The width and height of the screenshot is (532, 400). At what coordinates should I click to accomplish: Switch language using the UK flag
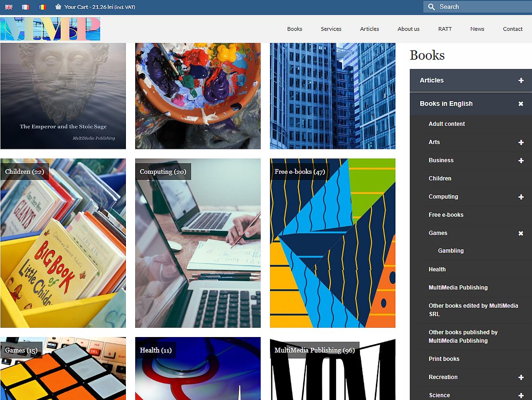(9, 7)
